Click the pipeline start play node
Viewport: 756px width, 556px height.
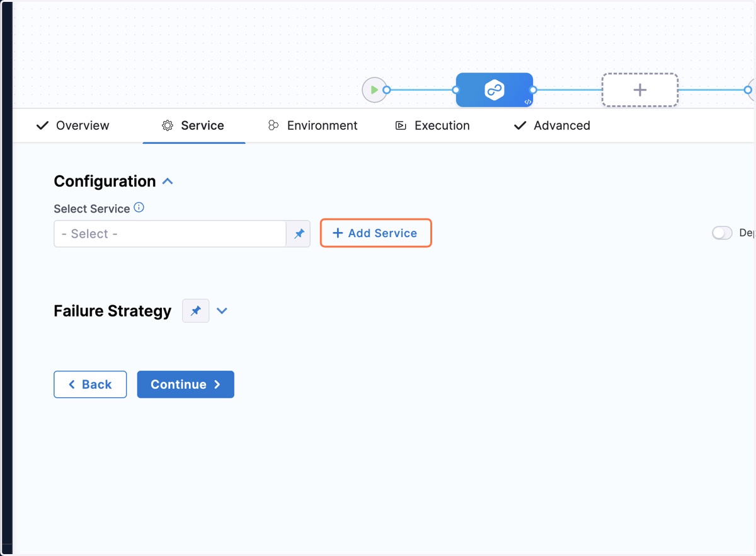tap(374, 90)
